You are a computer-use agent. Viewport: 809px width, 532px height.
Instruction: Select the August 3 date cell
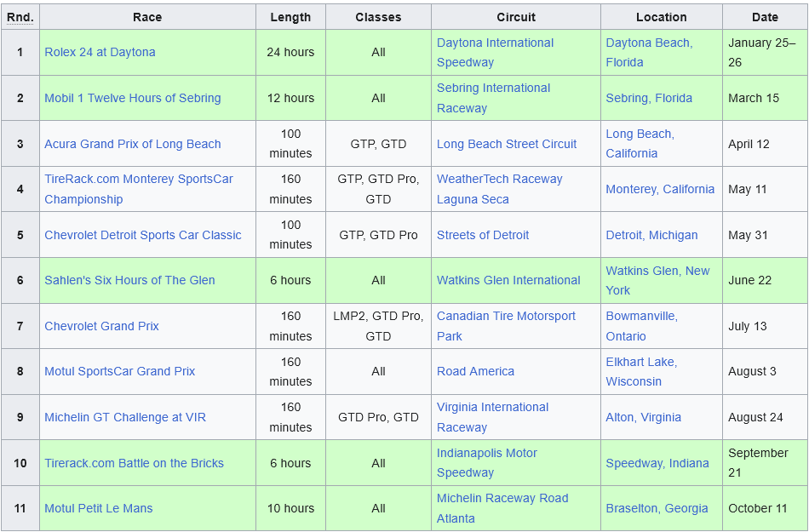coord(766,372)
